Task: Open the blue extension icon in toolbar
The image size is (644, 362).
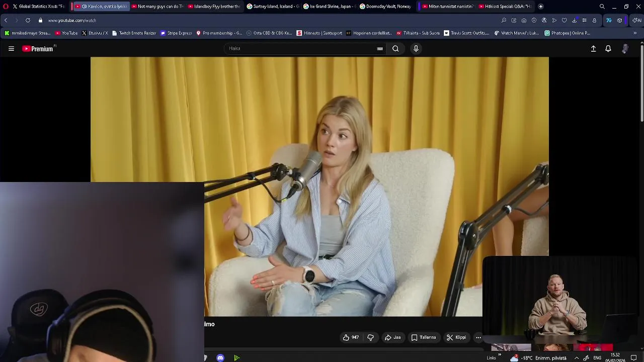Action: (x=609, y=21)
